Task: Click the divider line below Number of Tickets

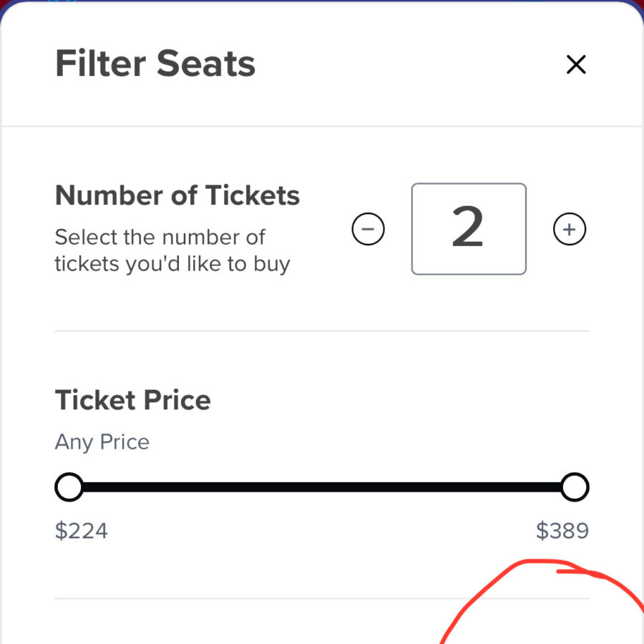Action: [322, 331]
